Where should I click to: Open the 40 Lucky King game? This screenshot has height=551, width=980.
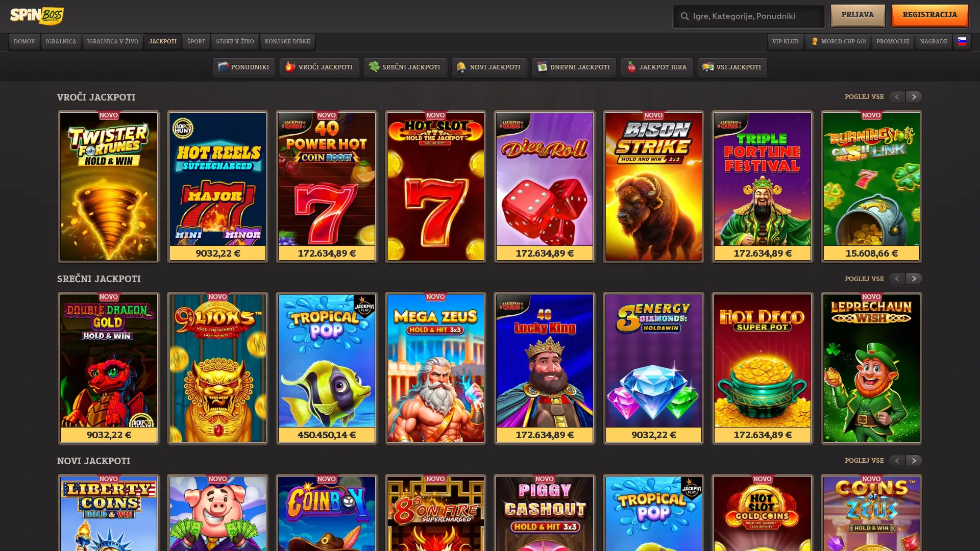pyautogui.click(x=545, y=368)
